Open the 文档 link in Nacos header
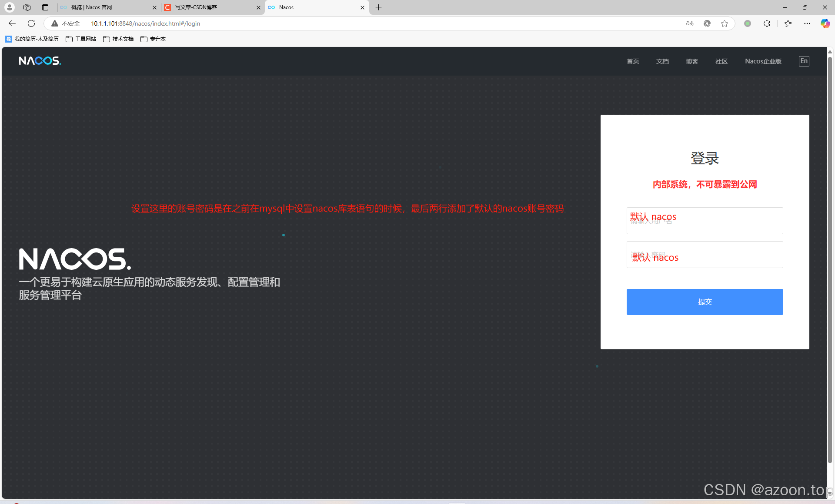The width and height of the screenshot is (835, 504). (662, 61)
